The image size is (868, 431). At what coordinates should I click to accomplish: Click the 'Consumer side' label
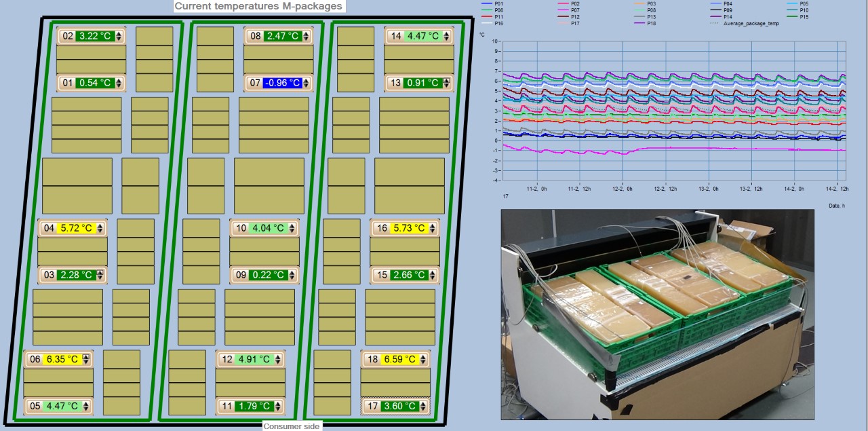[x=291, y=426]
